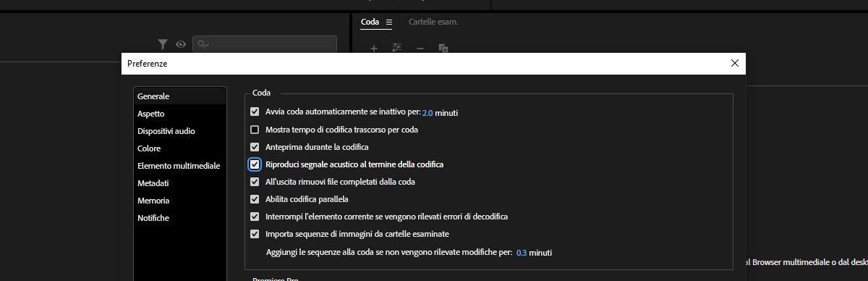Click the minus remove icon in queue
The height and width of the screenshot is (281, 868).
click(420, 48)
